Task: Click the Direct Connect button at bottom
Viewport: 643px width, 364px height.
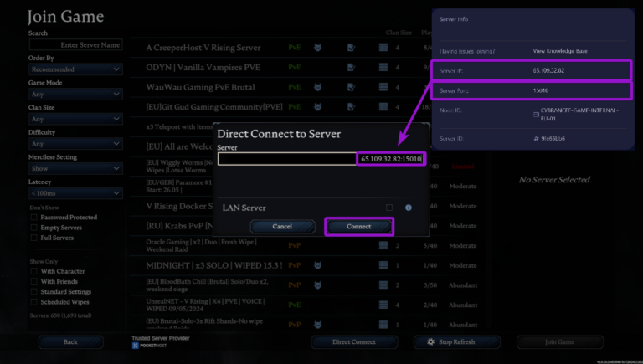Action: coord(354,342)
